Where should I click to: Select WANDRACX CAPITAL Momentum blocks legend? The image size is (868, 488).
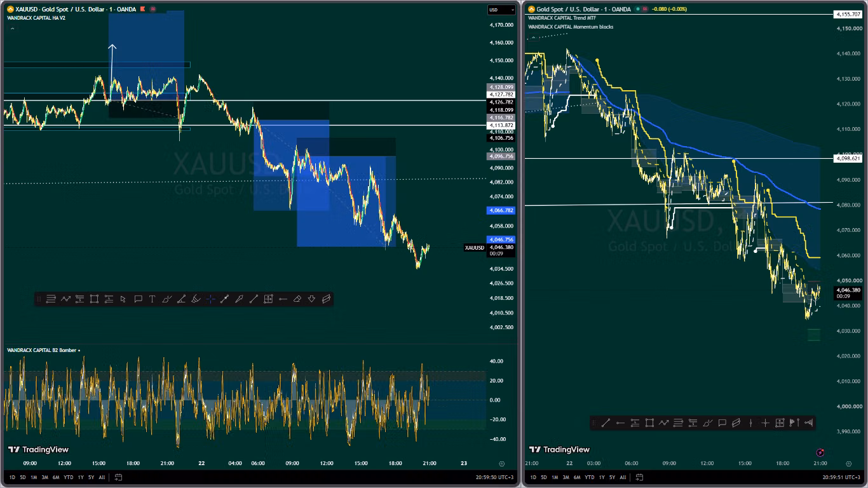coord(571,27)
